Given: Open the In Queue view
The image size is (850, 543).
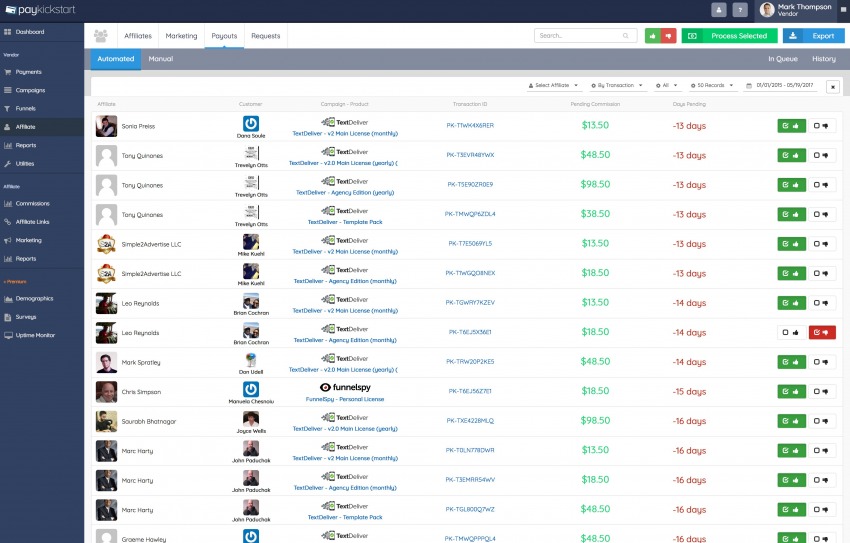Looking at the screenshot, I should pyautogui.click(x=782, y=59).
